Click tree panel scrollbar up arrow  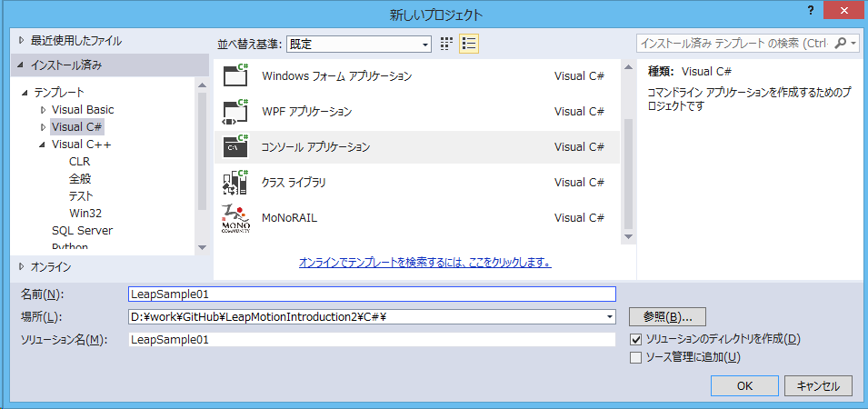(x=202, y=85)
